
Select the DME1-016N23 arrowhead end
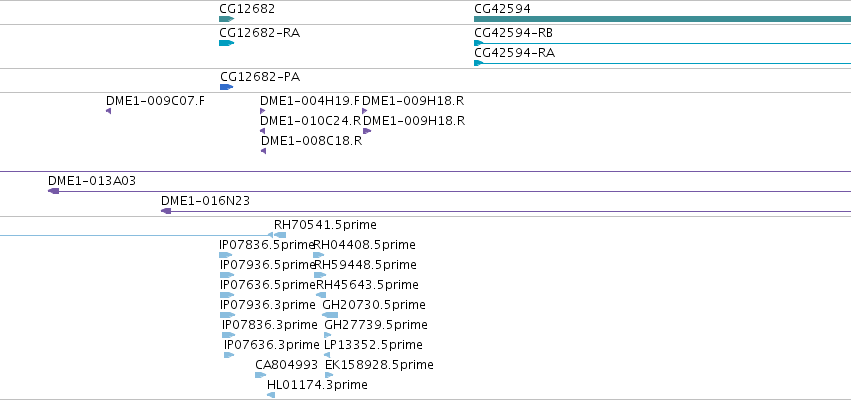[x=166, y=211]
